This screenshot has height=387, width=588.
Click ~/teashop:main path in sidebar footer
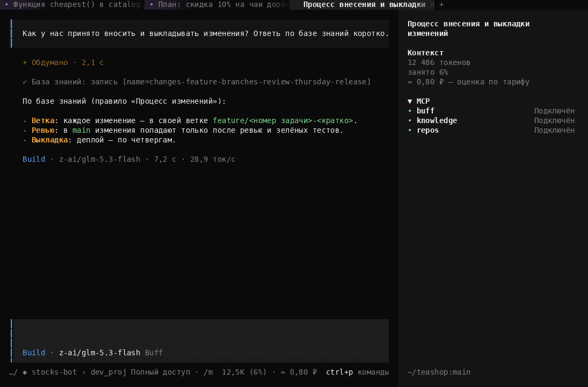439,372
